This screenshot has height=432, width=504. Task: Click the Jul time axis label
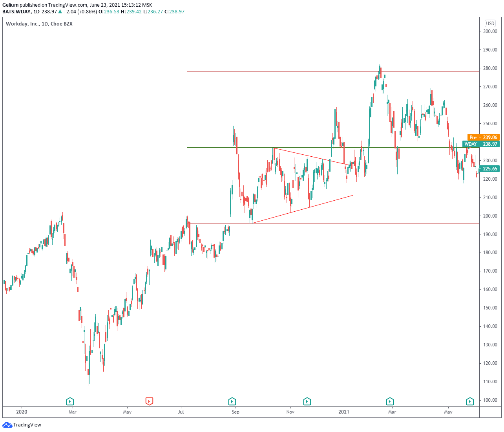181,412
